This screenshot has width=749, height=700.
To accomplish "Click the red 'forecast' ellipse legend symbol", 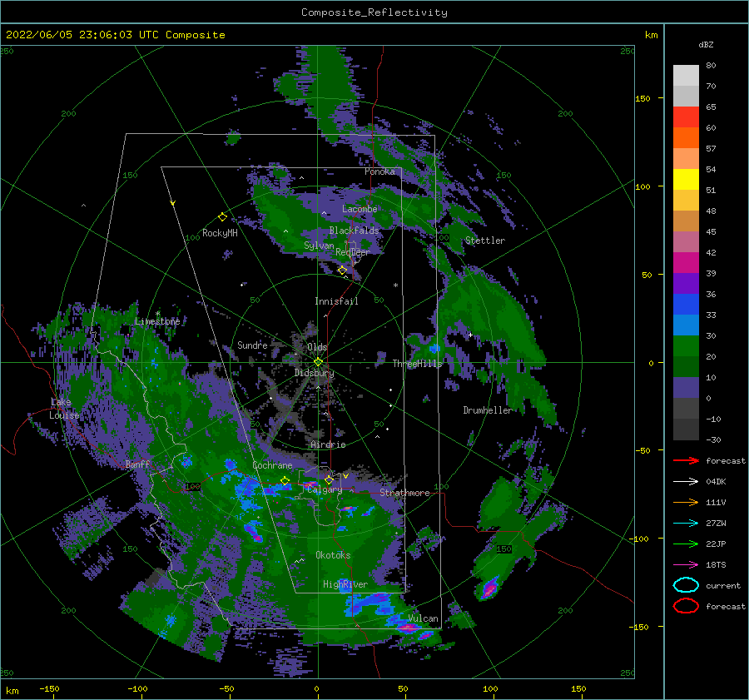I will click(686, 606).
